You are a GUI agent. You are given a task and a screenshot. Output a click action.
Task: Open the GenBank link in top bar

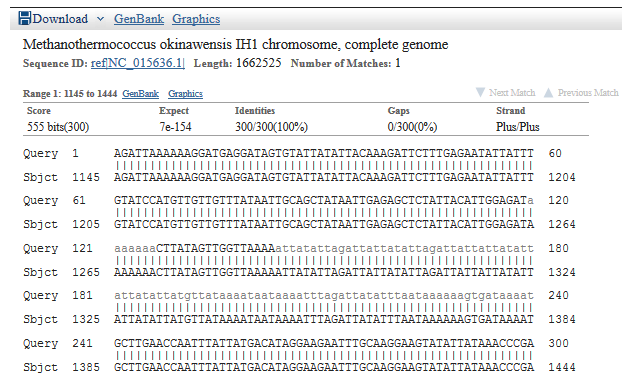tap(139, 19)
